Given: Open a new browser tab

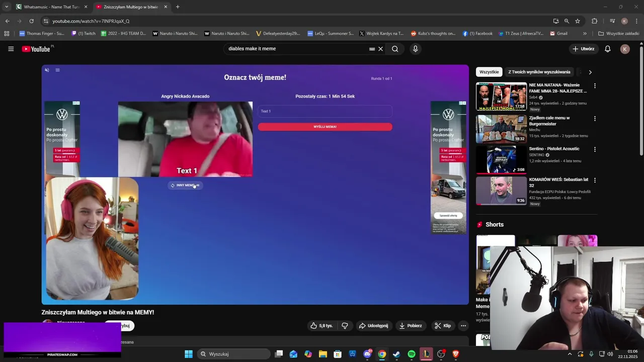Looking at the screenshot, I should (x=178, y=7).
